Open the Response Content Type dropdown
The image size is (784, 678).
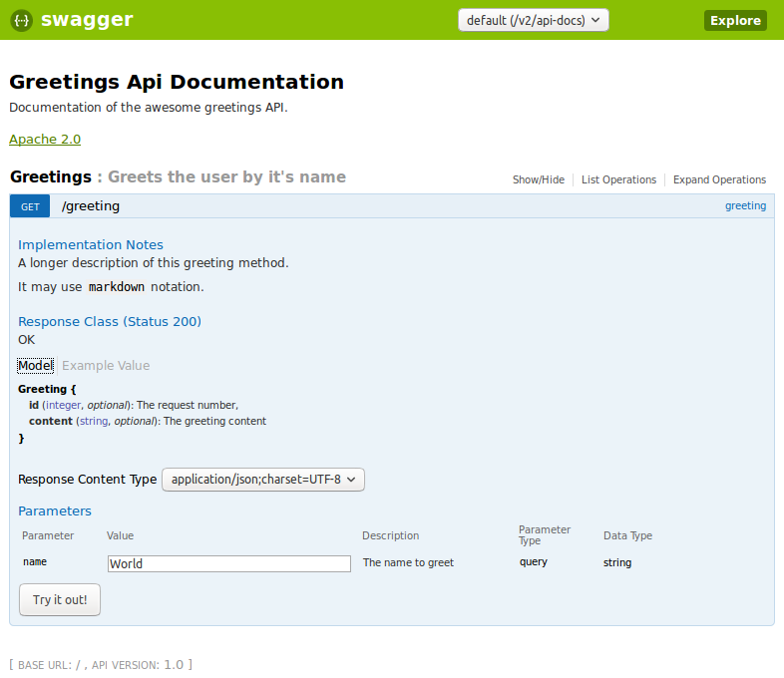pyautogui.click(x=263, y=480)
